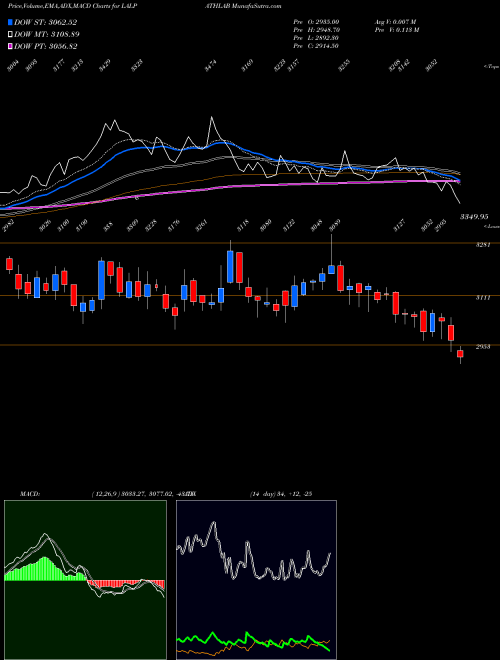
Task: Select the 'DOW PT: 3086.82' legend text
Action: click(45, 46)
